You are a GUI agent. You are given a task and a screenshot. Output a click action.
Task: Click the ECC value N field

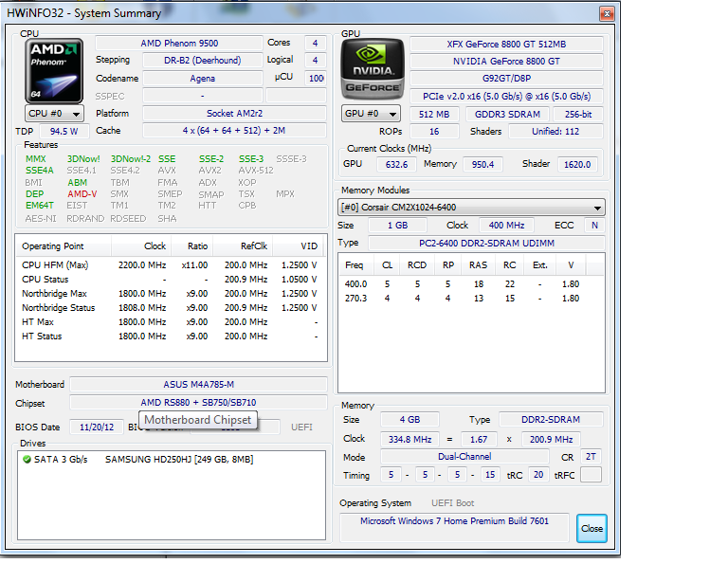(x=594, y=225)
